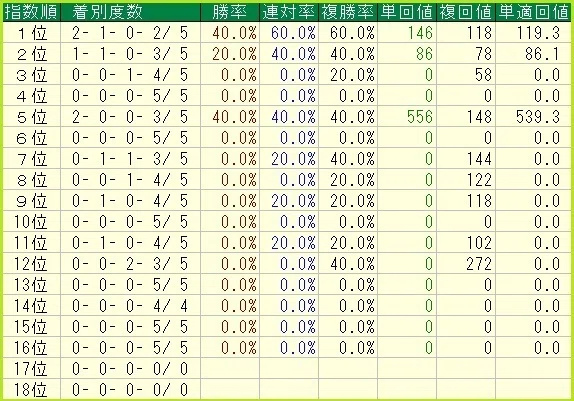574x401 pixels.
Task: Select the 7位 row label
Action: point(32,159)
